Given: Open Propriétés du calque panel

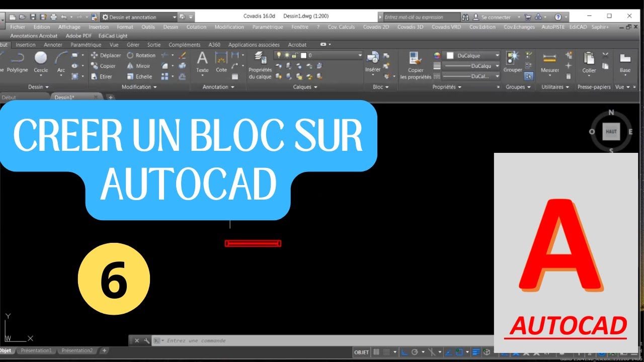Looking at the screenshot, I should (x=260, y=65).
